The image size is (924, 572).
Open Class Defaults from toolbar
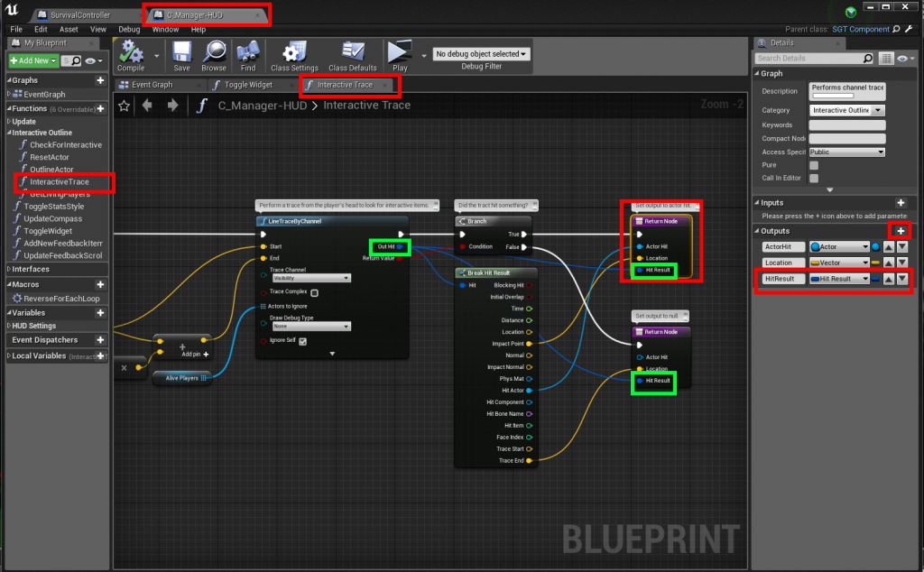(x=353, y=52)
